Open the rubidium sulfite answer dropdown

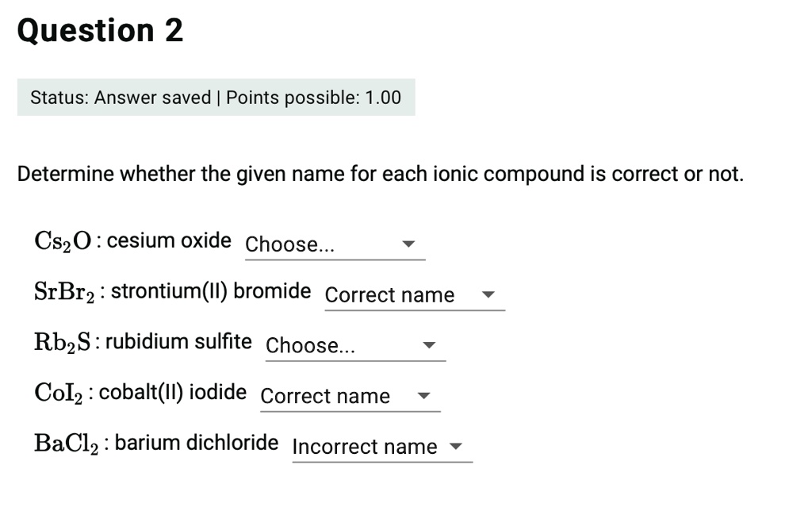354,346
